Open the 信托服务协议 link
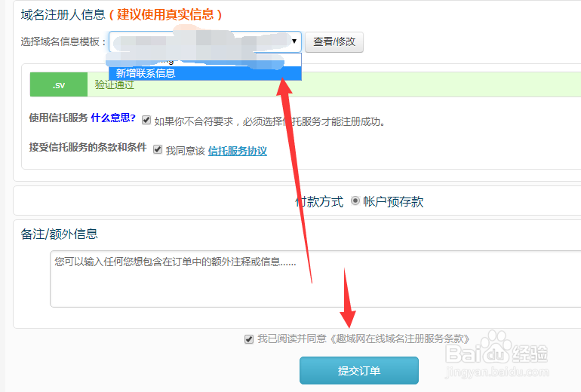 pyautogui.click(x=238, y=151)
